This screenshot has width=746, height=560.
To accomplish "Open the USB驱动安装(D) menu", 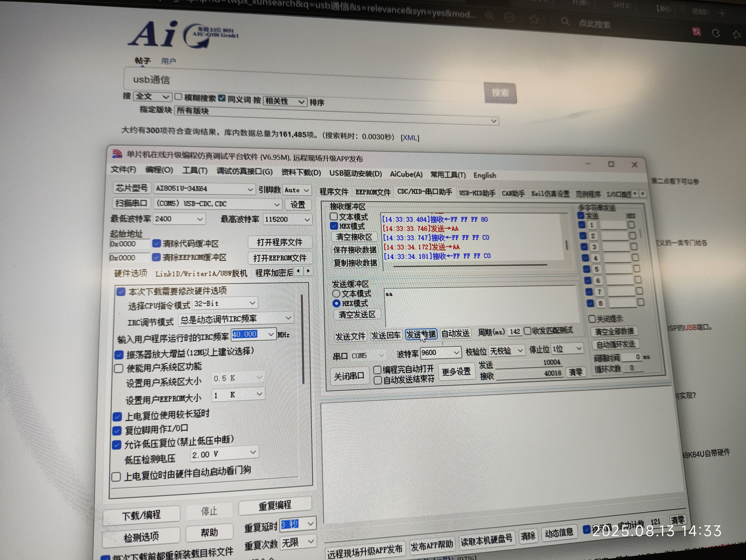I will (x=355, y=174).
